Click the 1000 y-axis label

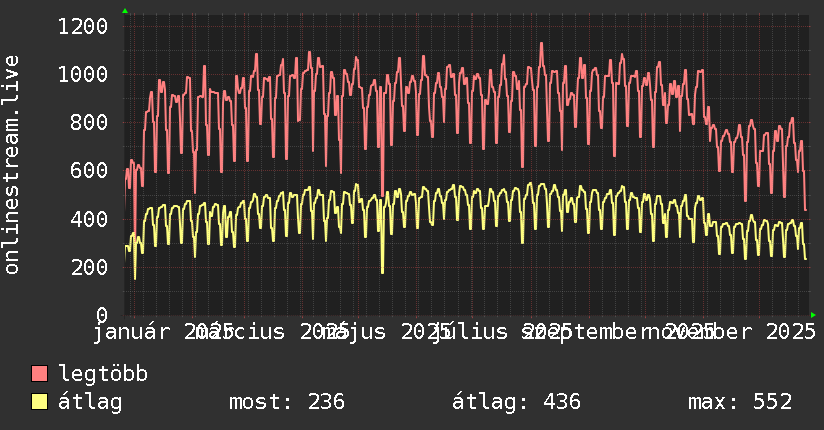coord(83,74)
